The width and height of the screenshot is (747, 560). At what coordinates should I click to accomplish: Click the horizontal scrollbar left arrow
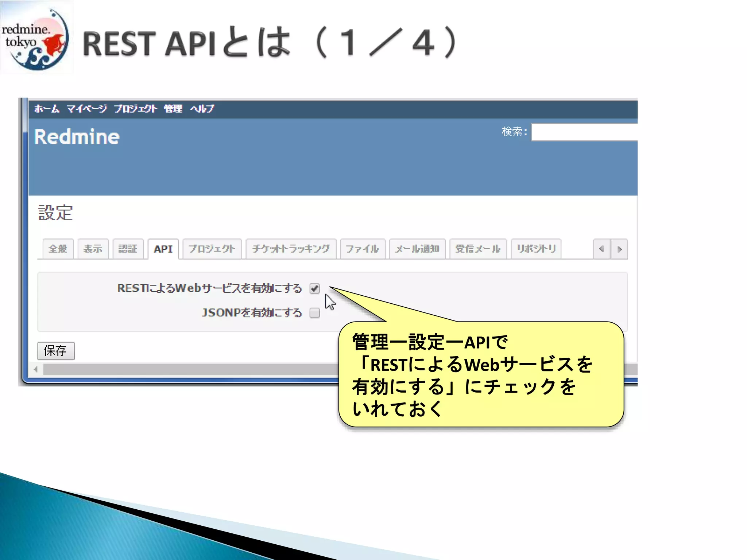click(36, 369)
